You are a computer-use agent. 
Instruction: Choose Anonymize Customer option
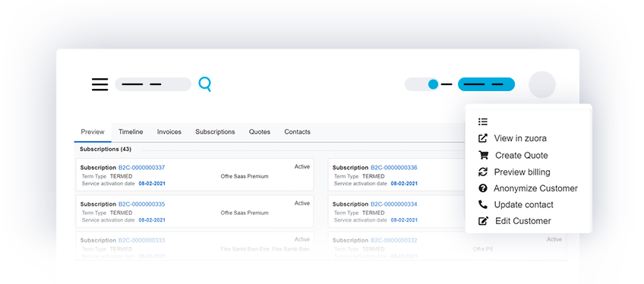(535, 188)
